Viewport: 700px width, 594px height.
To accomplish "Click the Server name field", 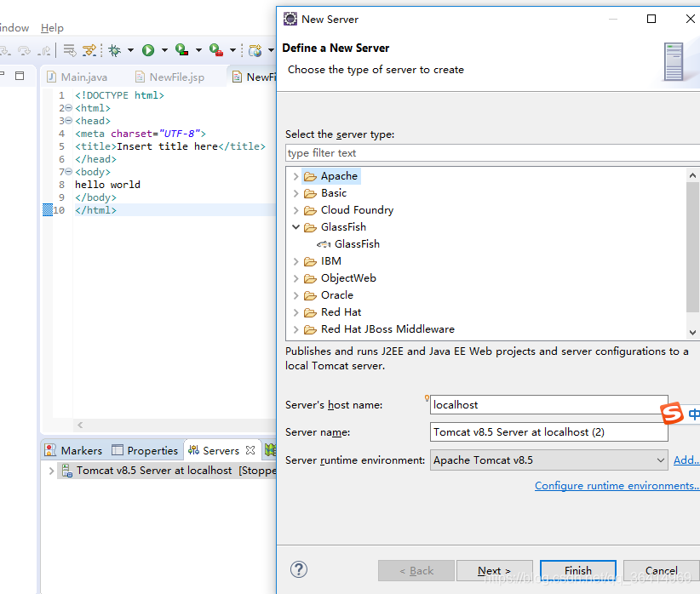I will 548,432.
